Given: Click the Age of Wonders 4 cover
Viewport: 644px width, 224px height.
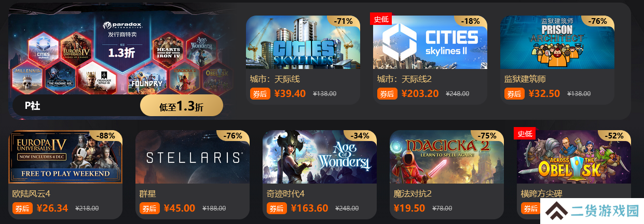Looking at the screenshot, I should point(320,157).
